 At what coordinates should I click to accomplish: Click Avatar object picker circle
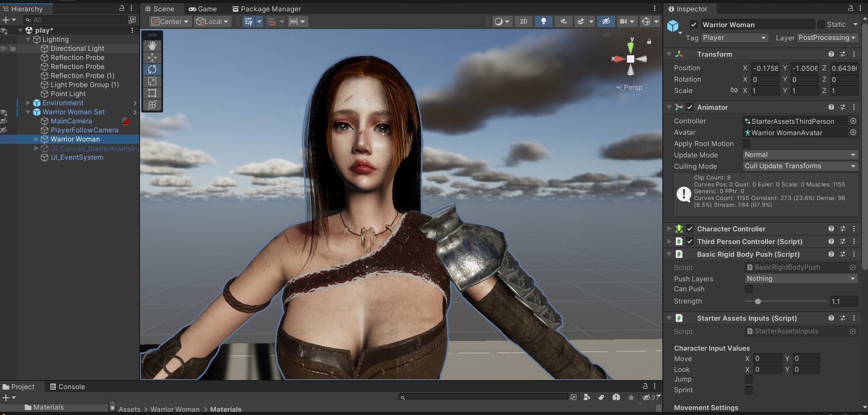[x=853, y=132]
